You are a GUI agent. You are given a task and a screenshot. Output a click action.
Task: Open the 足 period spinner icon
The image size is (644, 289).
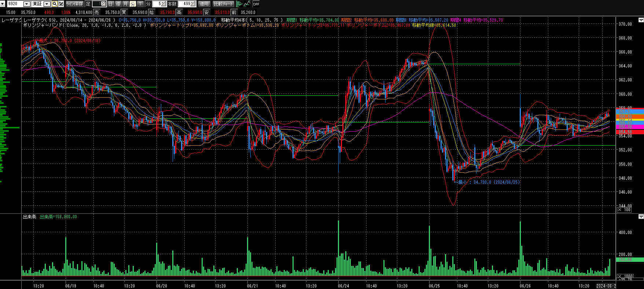point(103,4)
